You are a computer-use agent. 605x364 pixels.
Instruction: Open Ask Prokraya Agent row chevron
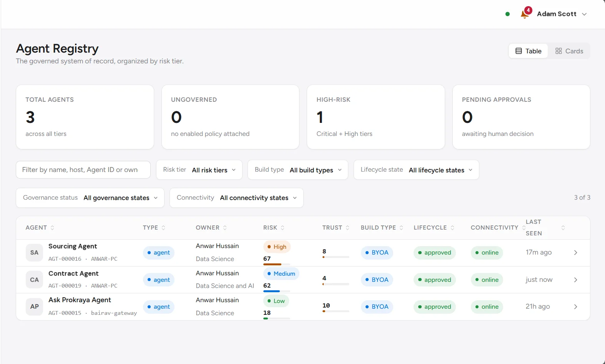click(x=575, y=307)
